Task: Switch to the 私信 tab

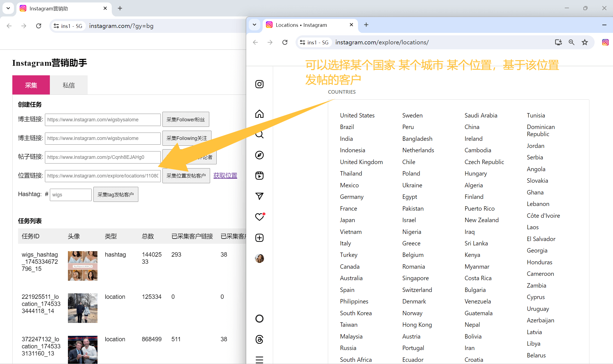Action: 69,85
